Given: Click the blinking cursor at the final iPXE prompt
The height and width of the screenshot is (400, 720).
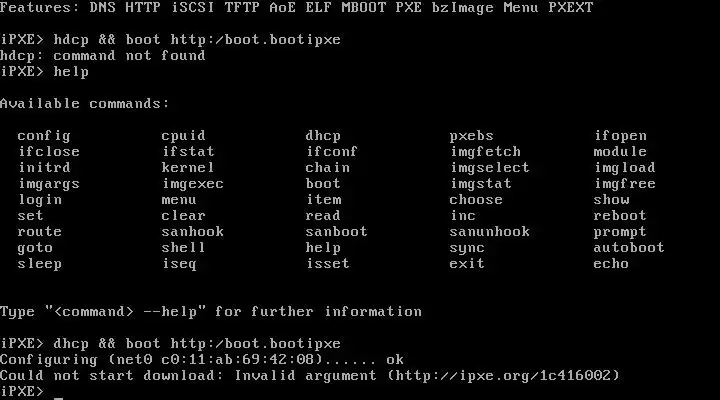Looking at the screenshot, I should [58, 396].
